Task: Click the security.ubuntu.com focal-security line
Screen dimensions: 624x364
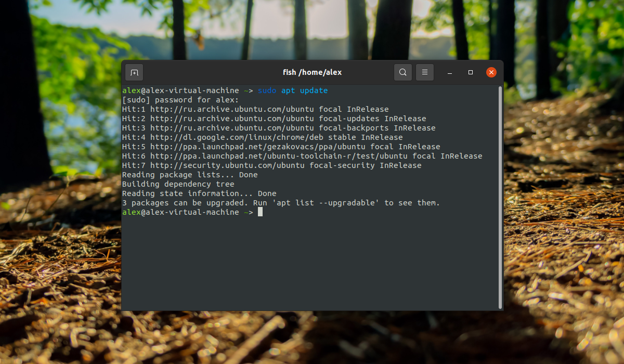Action: pyautogui.click(x=272, y=165)
